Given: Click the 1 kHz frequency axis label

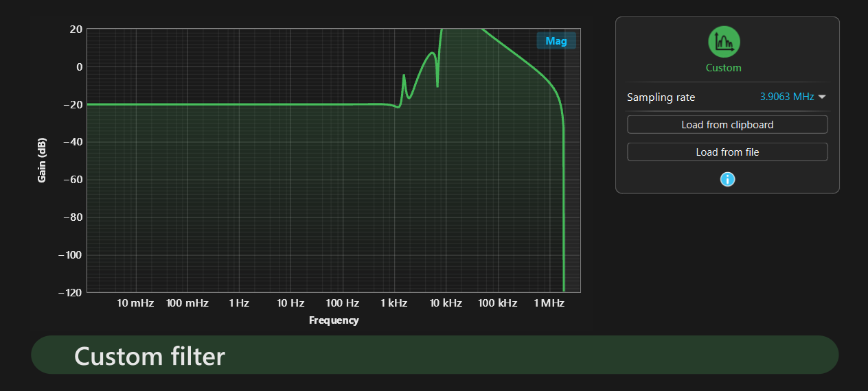Looking at the screenshot, I should pyautogui.click(x=395, y=303).
